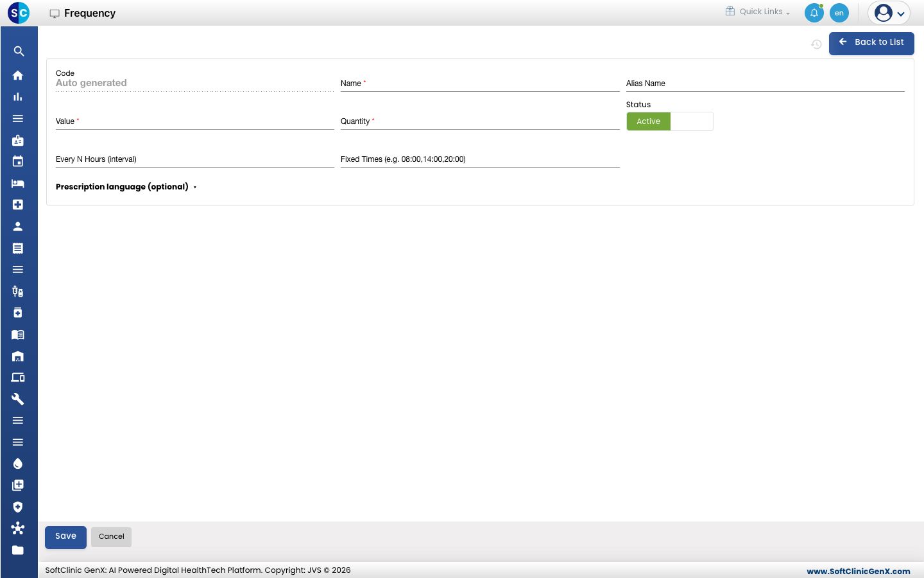Open the hub network nodes icon

tap(18, 529)
